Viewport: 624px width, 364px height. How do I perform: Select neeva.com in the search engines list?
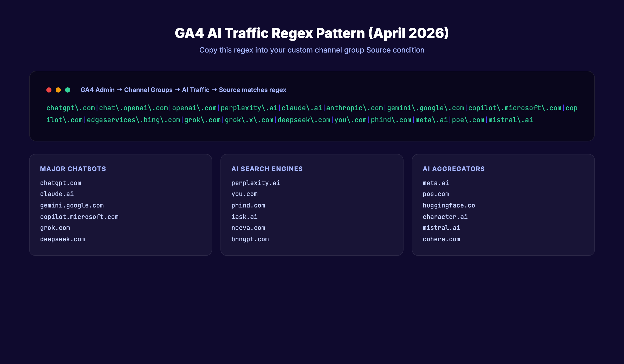pos(248,227)
